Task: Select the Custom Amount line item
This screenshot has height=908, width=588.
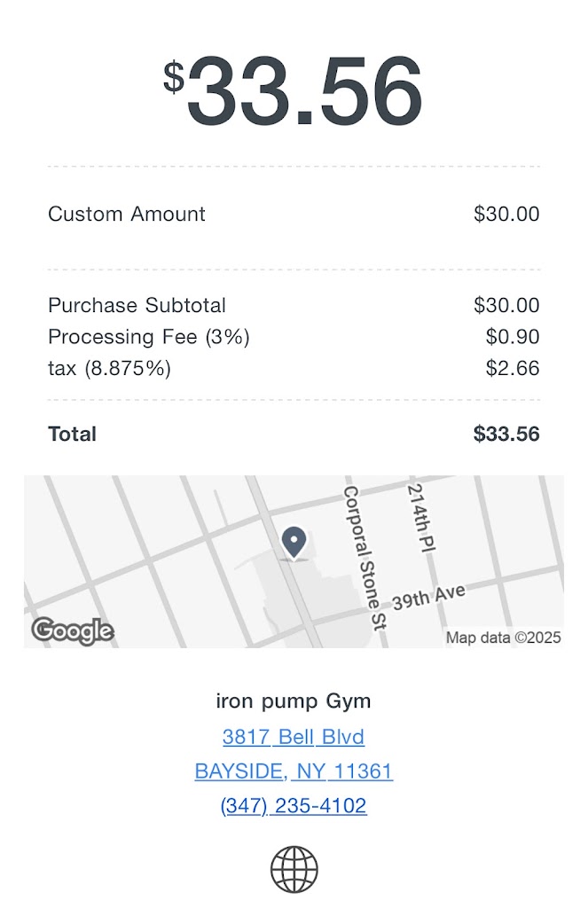Action: pyautogui.click(x=127, y=214)
